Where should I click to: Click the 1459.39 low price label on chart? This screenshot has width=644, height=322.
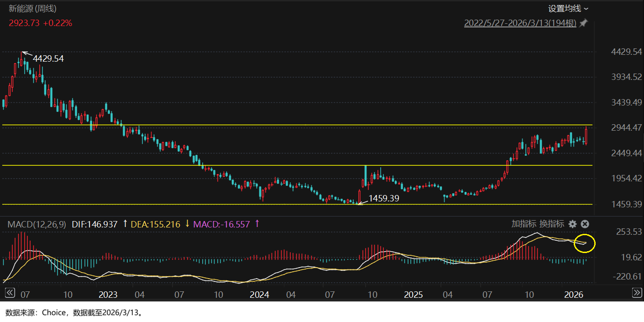click(384, 199)
